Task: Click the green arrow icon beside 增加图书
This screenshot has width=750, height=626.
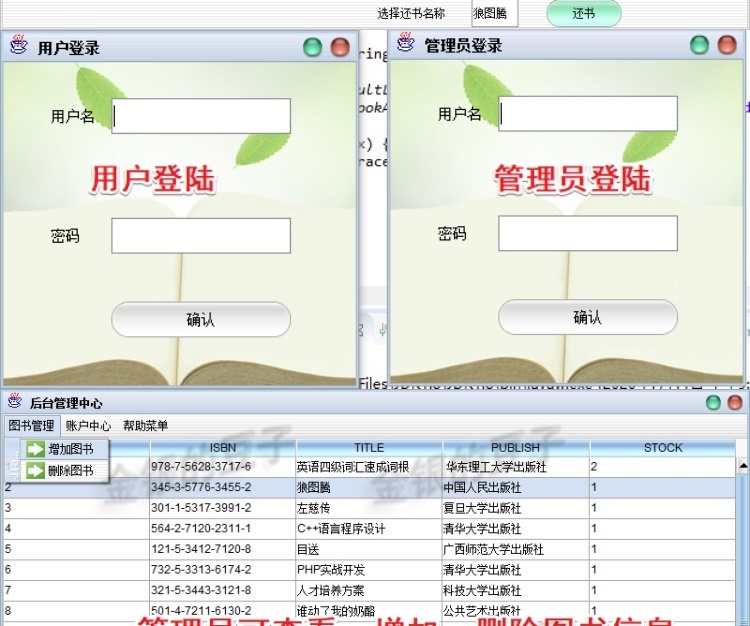Action: tap(35, 449)
